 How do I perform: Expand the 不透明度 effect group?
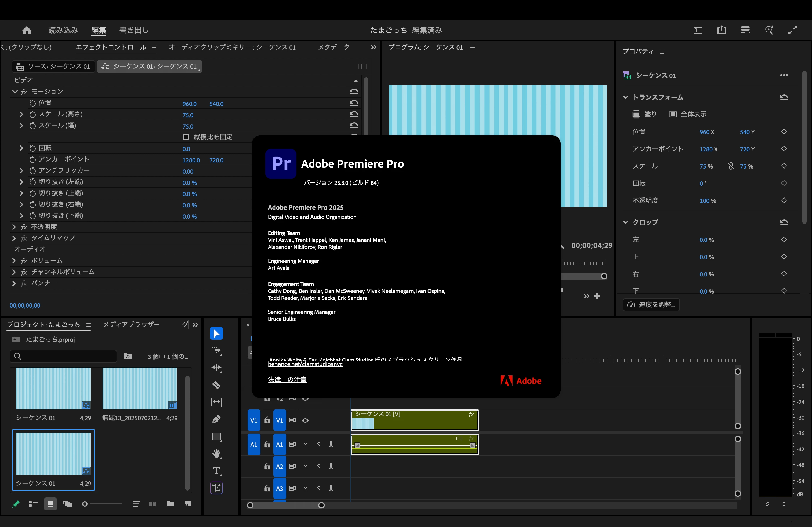pyautogui.click(x=14, y=227)
